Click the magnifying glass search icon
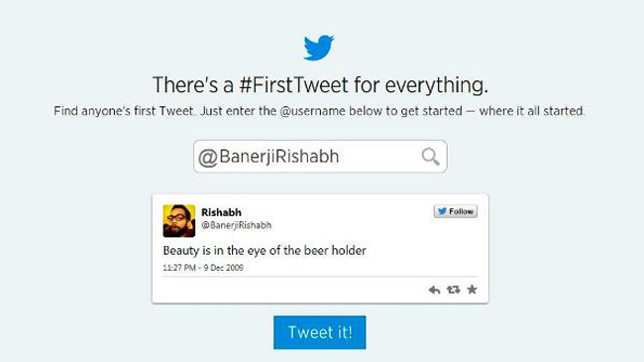This screenshot has height=362, width=644. [430, 157]
